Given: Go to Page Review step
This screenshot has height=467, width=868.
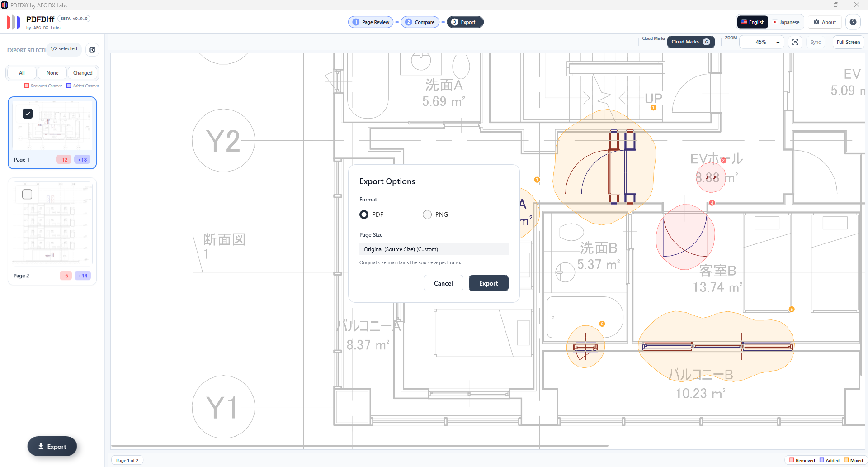Looking at the screenshot, I should click(371, 22).
